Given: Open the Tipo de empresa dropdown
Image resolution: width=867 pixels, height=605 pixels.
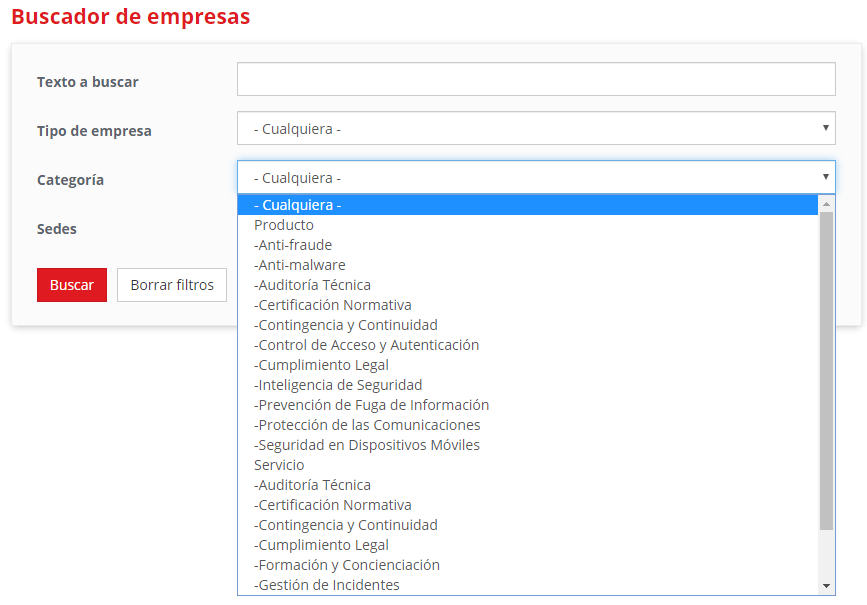Looking at the screenshot, I should [535, 128].
